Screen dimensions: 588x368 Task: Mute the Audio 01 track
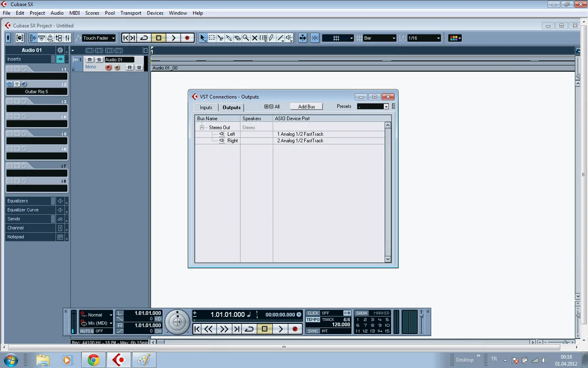tap(89, 60)
